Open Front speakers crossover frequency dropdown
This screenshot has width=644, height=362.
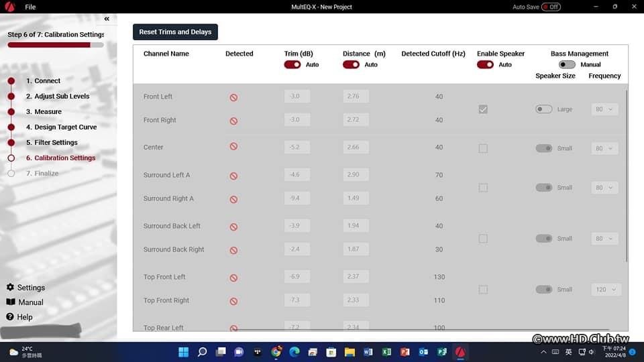click(x=604, y=109)
